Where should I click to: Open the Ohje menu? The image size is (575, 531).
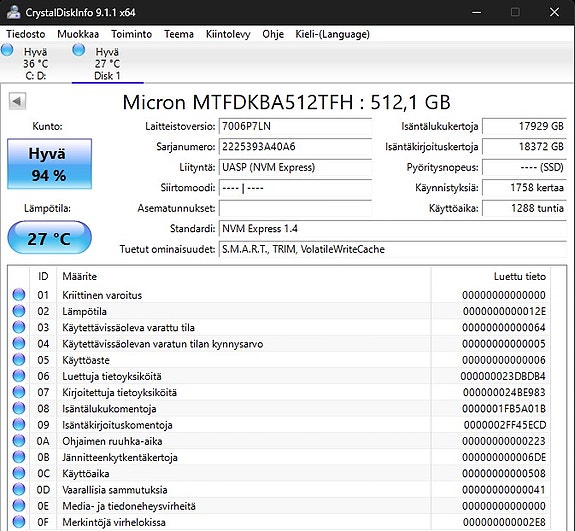tap(273, 34)
